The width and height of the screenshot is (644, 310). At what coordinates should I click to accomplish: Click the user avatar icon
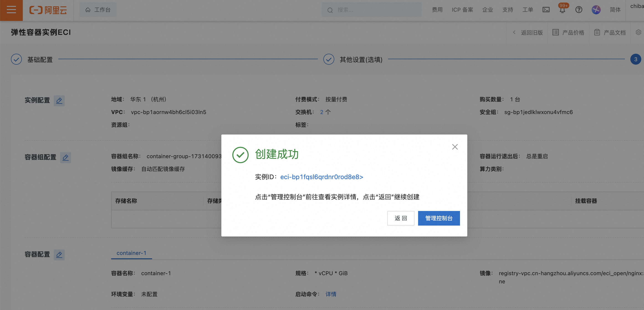[596, 10]
